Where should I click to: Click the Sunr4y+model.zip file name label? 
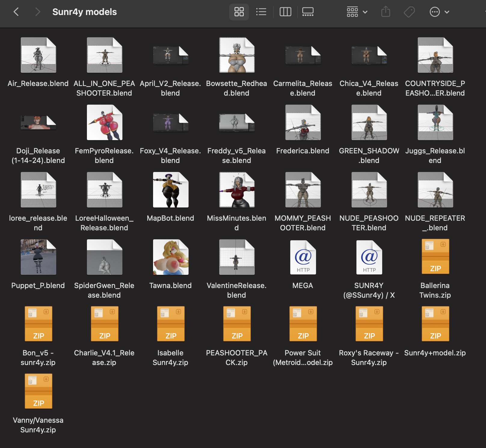point(435,353)
